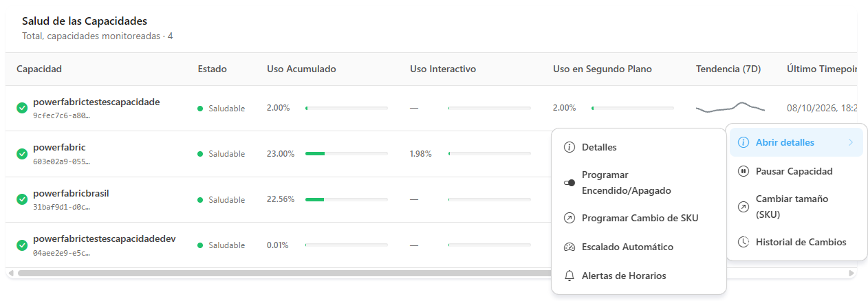
Task: Click the 08/10/2026 timepoint value
Action: [x=822, y=108]
